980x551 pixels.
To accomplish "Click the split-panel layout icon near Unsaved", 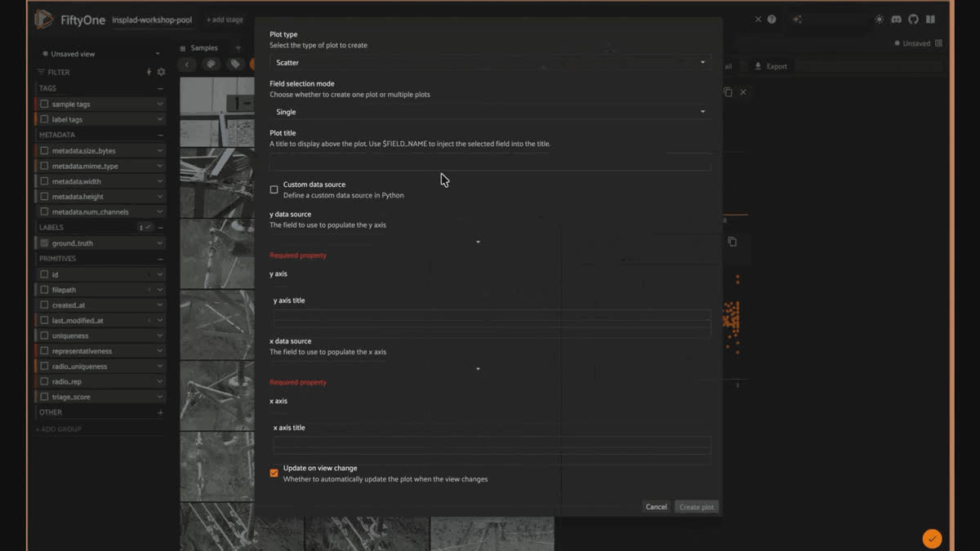I will tap(938, 43).
